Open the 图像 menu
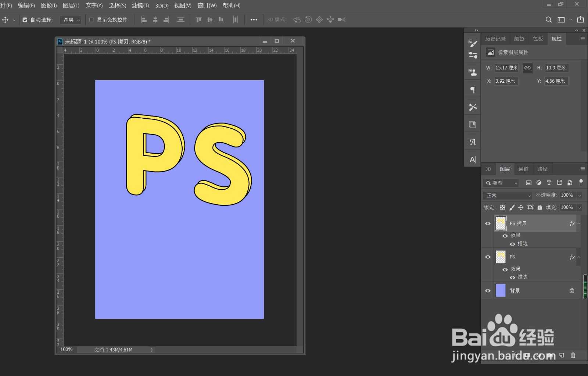 coord(49,6)
